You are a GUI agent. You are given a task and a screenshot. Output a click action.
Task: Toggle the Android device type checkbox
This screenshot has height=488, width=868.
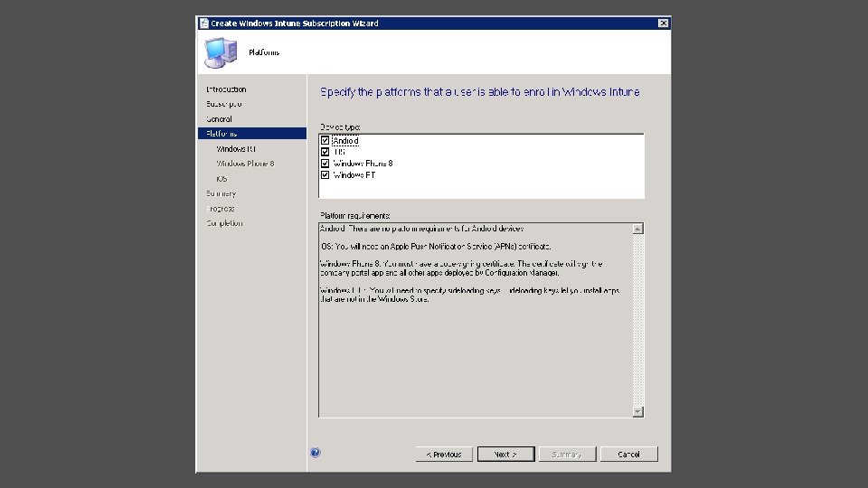point(325,141)
